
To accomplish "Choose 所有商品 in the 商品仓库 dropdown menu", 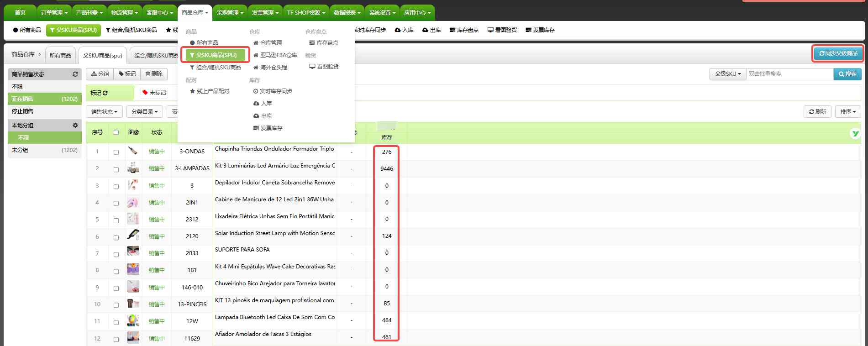I will click(204, 42).
